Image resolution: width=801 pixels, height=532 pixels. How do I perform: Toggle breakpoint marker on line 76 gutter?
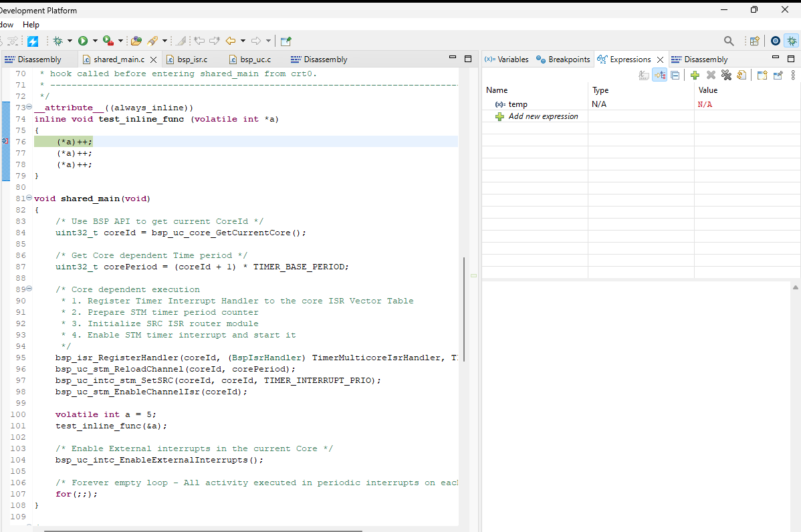[5, 142]
